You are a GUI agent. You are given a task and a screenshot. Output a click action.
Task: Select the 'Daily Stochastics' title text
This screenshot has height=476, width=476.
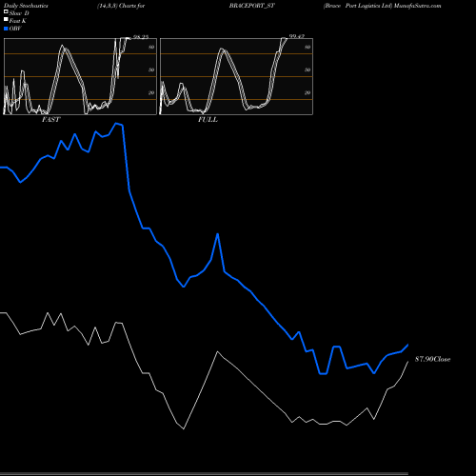pyautogui.click(x=26, y=6)
